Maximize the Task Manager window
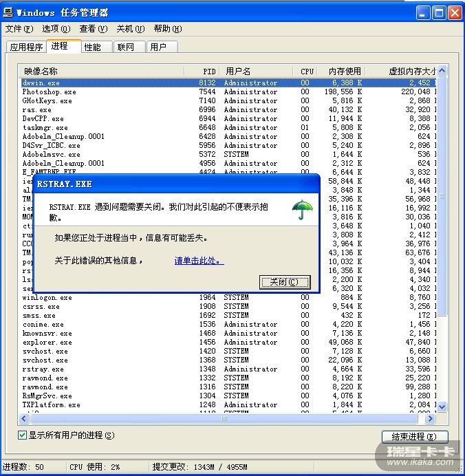This screenshot has width=465, height=476. tap(439, 13)
